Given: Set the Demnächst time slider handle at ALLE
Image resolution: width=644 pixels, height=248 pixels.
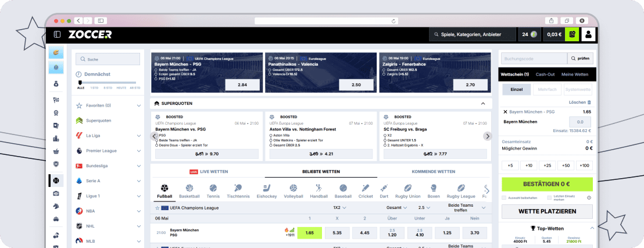Looking at the screenshot, I should [x=80, y=83].
